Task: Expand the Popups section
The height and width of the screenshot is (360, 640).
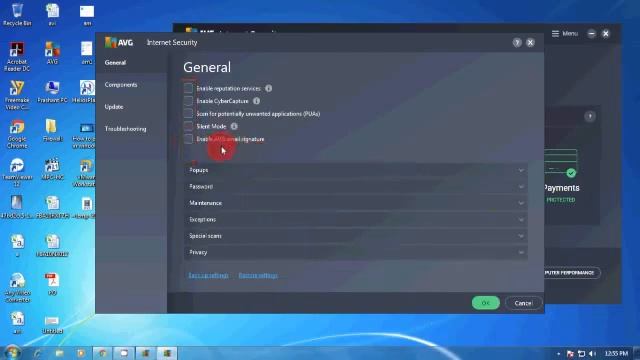Action: coord(356,170)
